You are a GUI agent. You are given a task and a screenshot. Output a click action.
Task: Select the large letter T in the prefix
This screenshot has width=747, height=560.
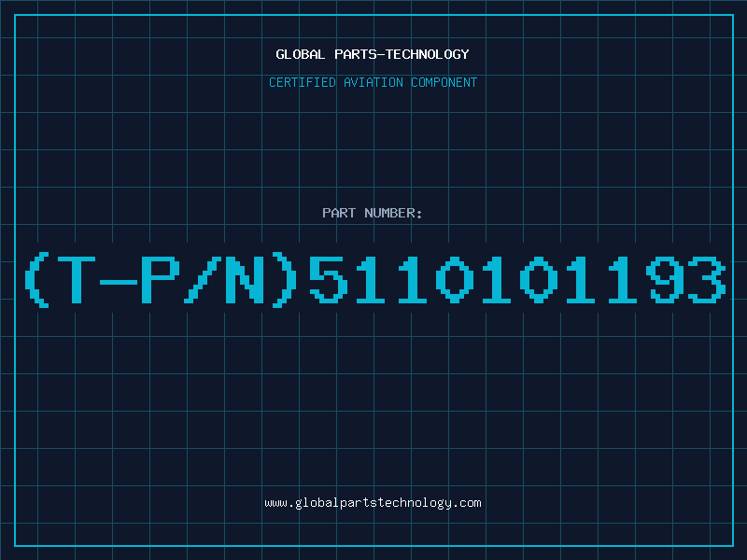click(x=77, y=280)
